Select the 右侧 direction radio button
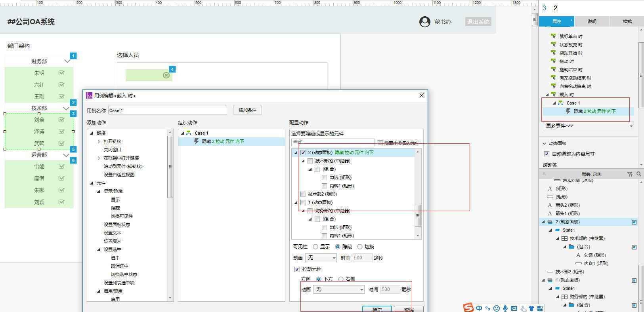This screenshot has width=644, height=312. [341, 279]
